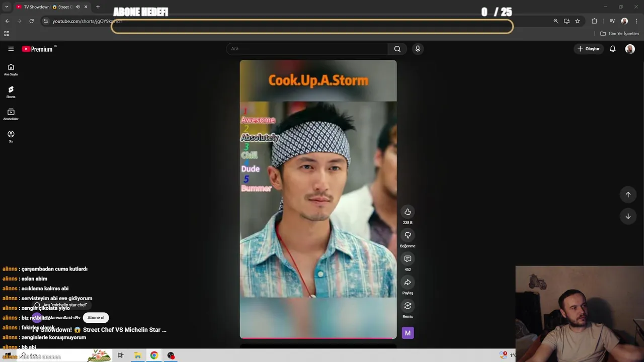This screenshot has width=644, height=362.
Task: Go back in Chrome
Action: (7, 21)
